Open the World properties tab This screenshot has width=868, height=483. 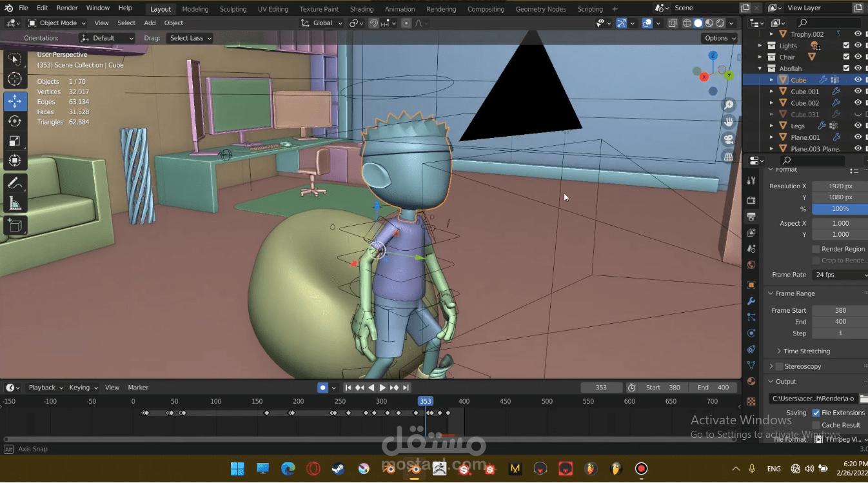751,265
